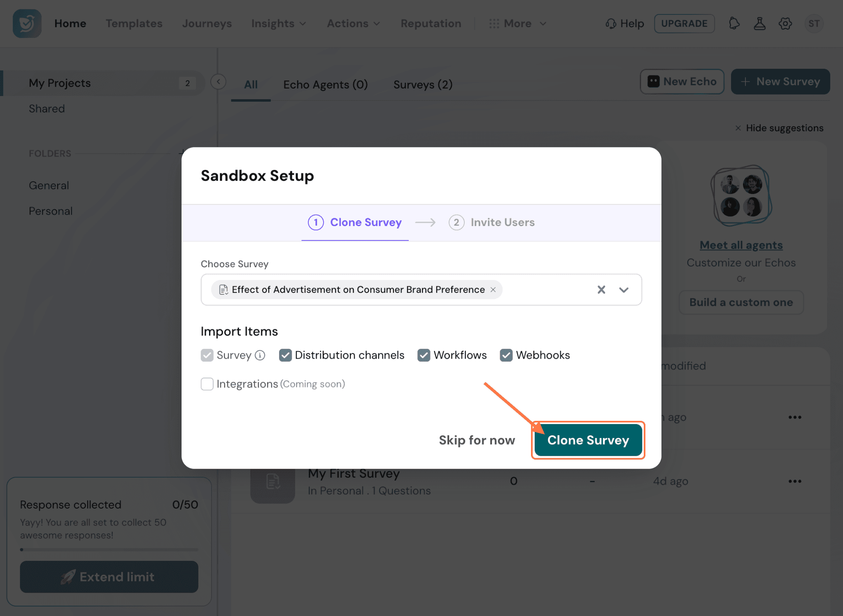Open the Insights dropdown menu

(279, 23)
